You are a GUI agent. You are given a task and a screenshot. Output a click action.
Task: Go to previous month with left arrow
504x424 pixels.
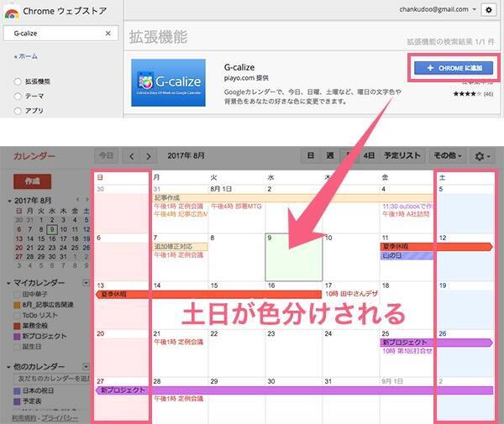point(132,156)
